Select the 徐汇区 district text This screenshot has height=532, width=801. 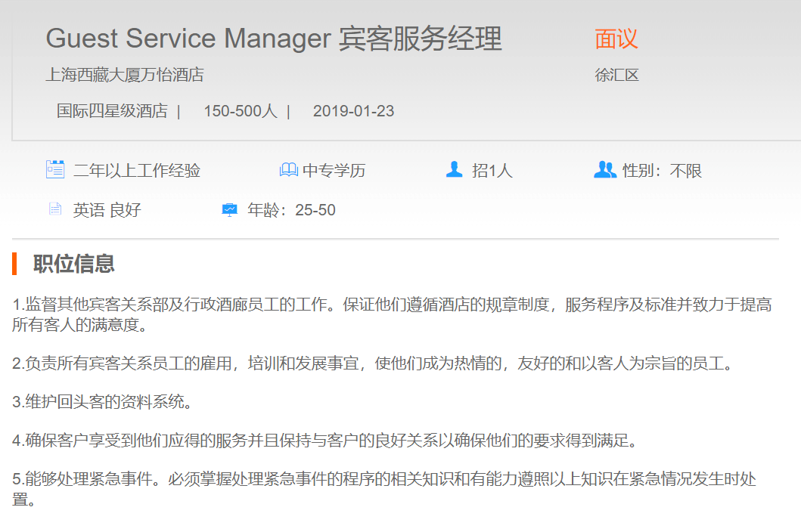coord(616,75)
